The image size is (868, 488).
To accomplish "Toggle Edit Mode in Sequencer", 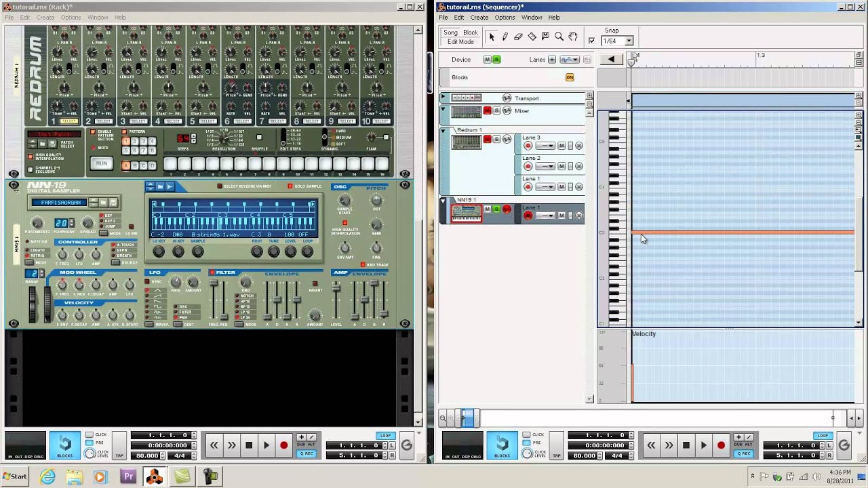I will coord(461,42).
